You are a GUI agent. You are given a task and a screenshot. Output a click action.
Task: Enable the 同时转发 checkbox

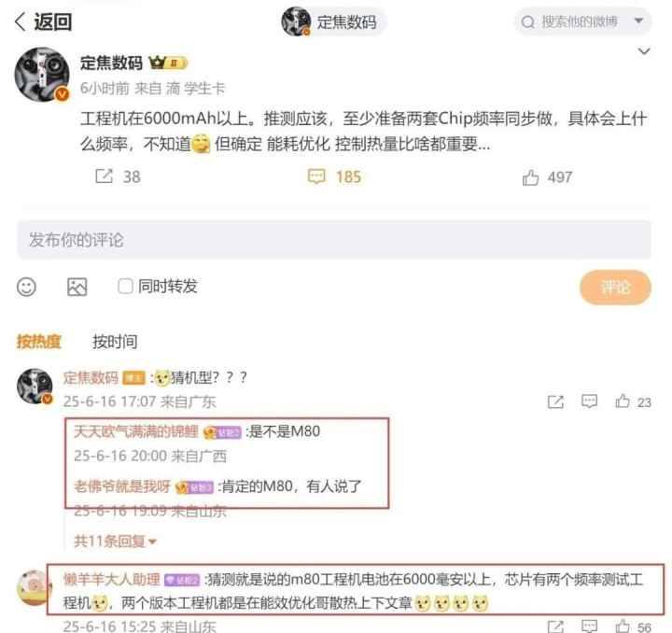(x=125, y=287)
